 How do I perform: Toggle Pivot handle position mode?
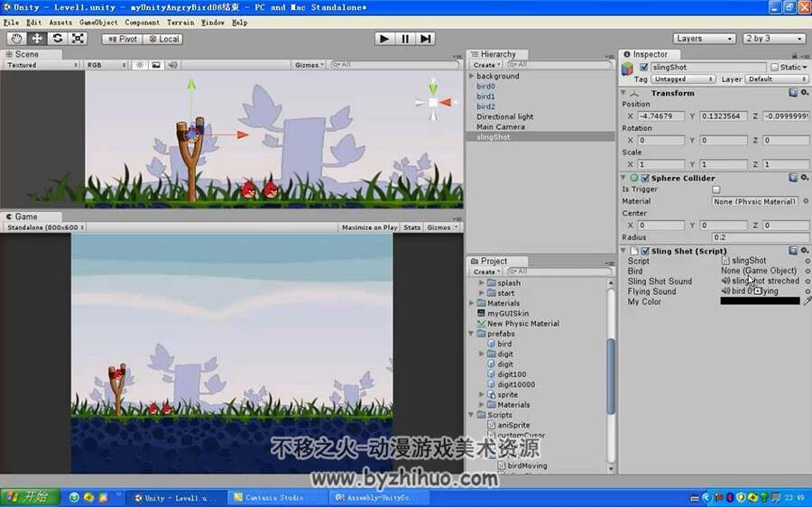[122, 39]
